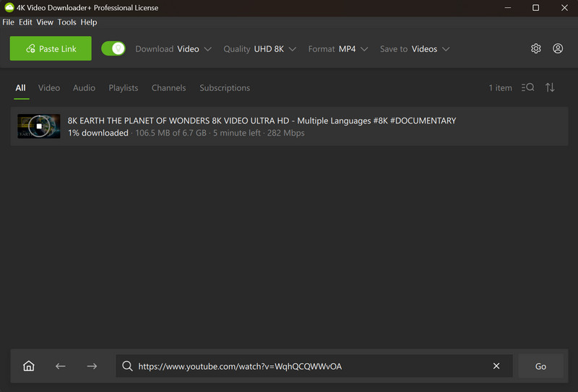
Task: Navigate back with the left arrow
Action: [x=61, y=366]
